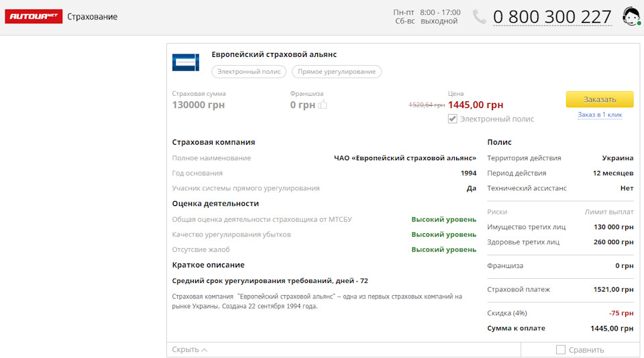Click the yellow Заказать button

[600, 99]
